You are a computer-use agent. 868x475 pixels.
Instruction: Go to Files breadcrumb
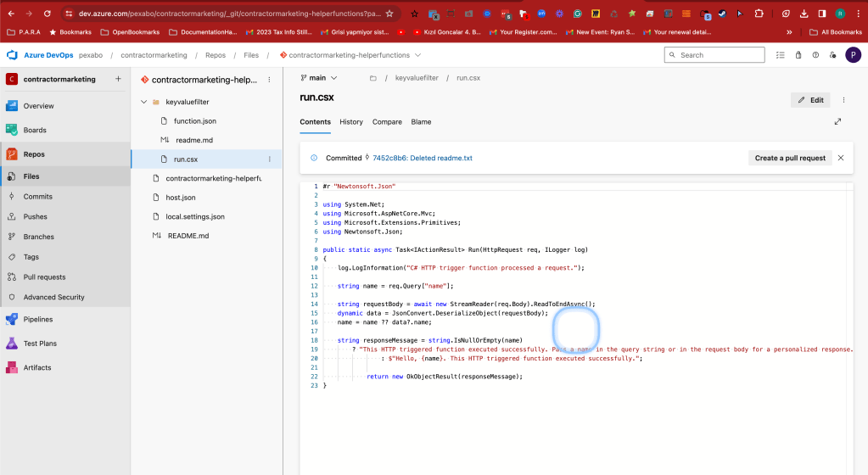[251, 55]
